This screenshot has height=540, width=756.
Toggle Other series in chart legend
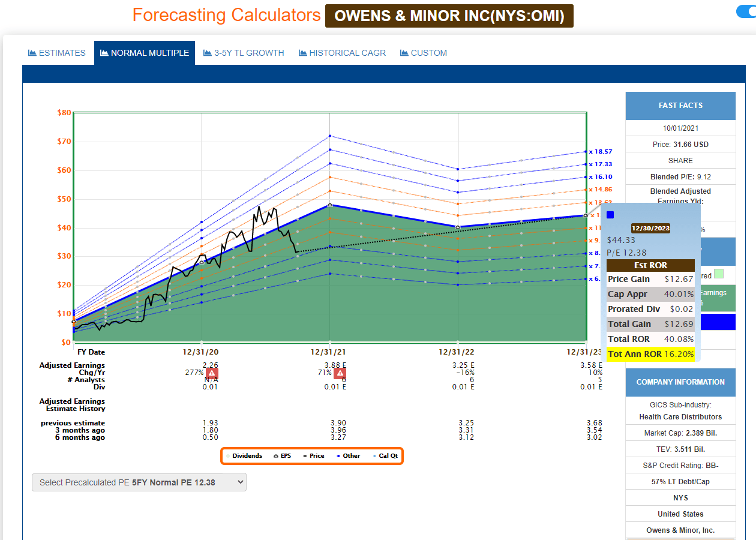click(348, 456)
